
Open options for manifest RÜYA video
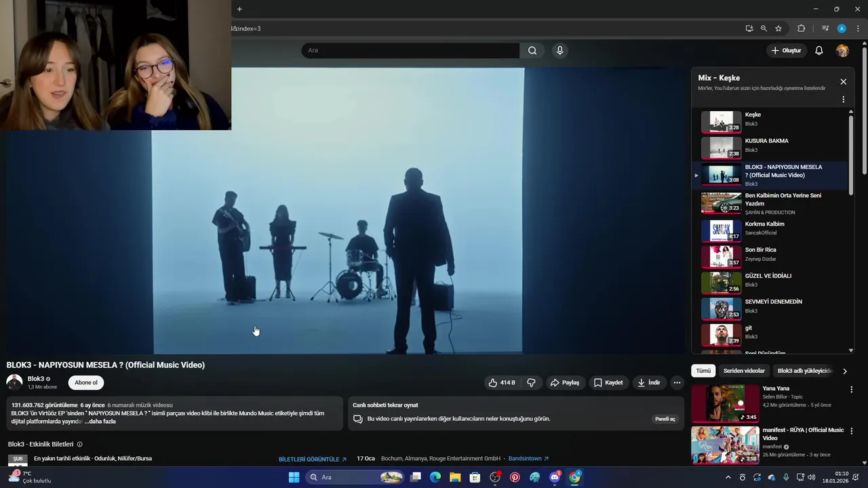coord(852,431)
